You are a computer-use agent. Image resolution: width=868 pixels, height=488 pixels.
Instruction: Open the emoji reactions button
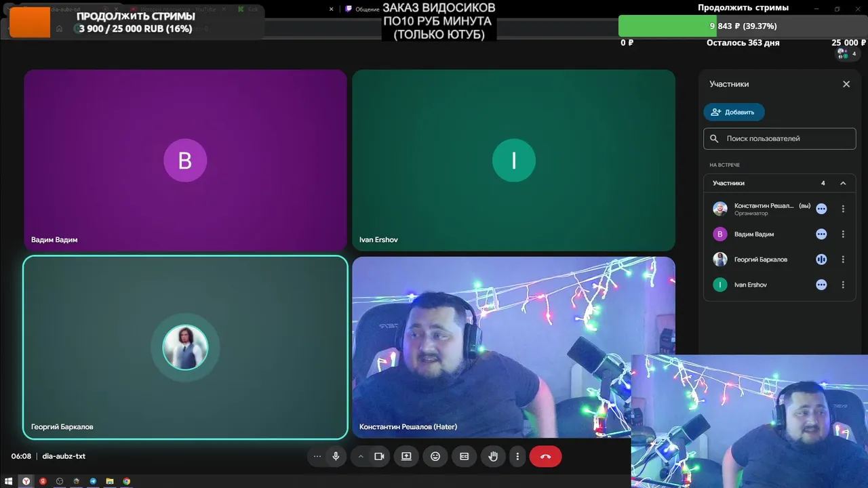[435, 456]
